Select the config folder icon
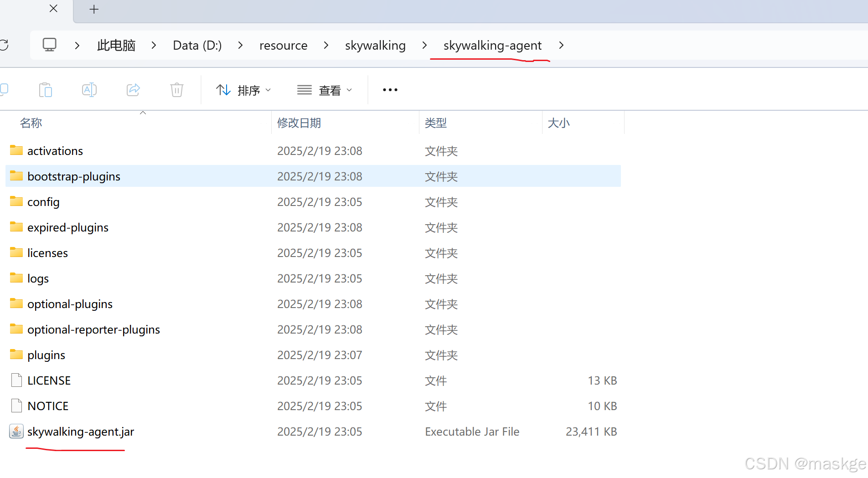Viewport: 868px width, 478px height. coord(16,201)
